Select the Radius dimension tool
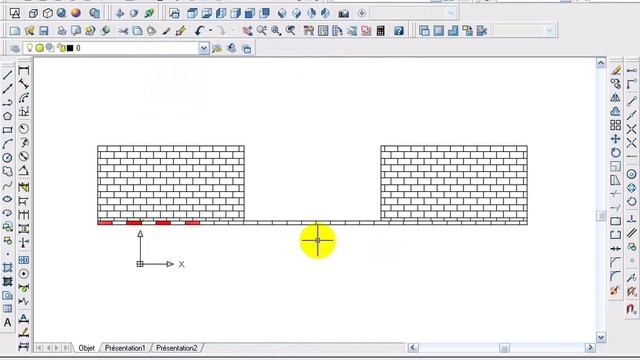The image size is (640, 360). pyautogui.click(x=24, y=129)
